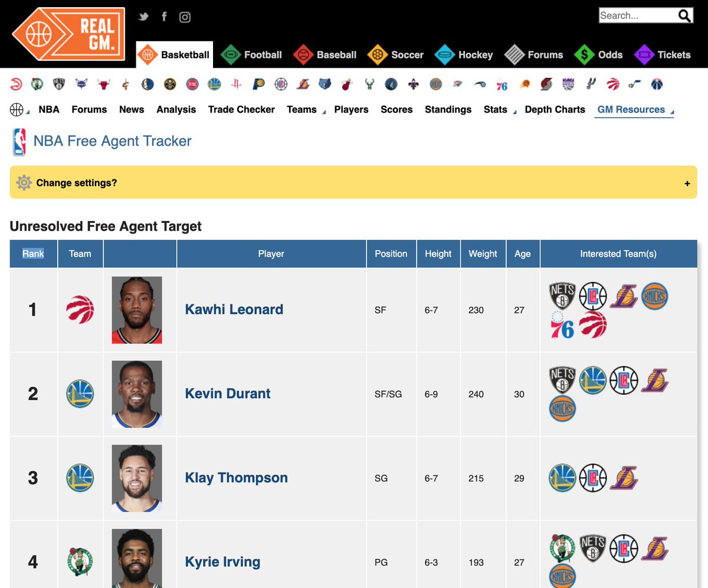Click Chicago Bulls logo in team strip
Image resolution: width=708 pixels, height=588 pixels.
tap(103, 84)
